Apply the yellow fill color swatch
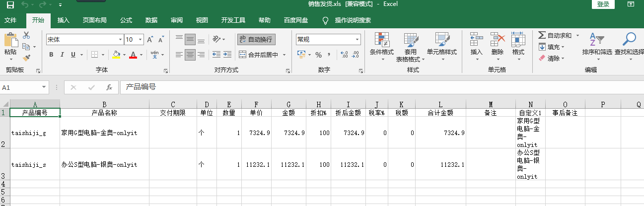644x206 pixels. pos(116,55)
